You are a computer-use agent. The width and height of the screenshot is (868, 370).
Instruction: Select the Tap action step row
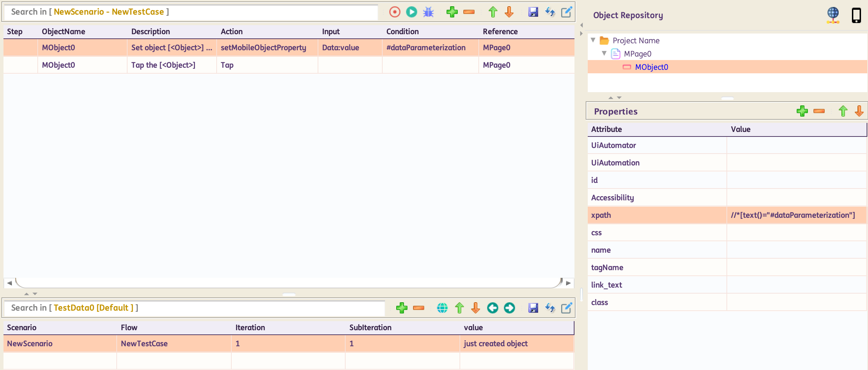(x=226, y=65)
